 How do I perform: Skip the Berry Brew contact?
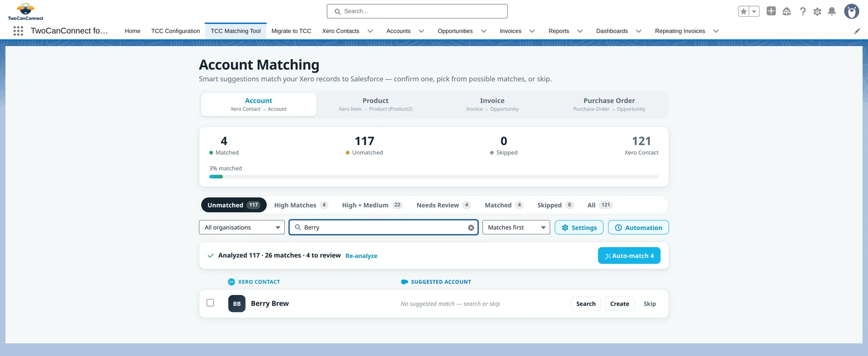[x=649, y=303]
